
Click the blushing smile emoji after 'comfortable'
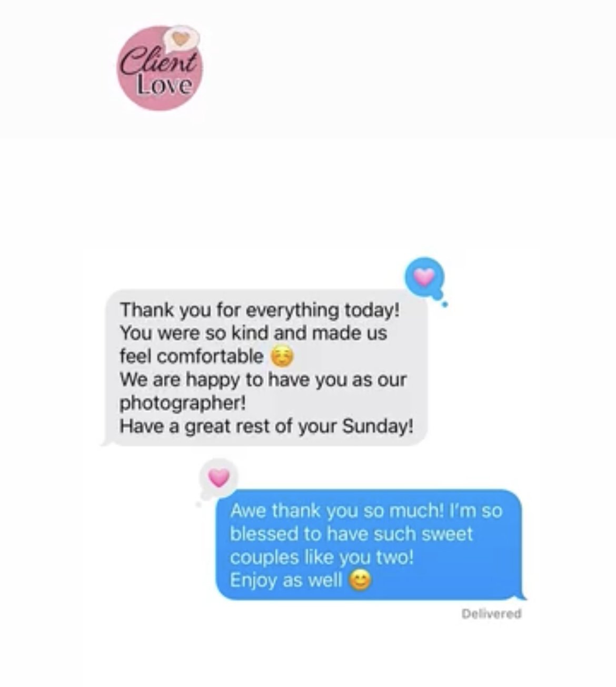(x=282, y=357)
